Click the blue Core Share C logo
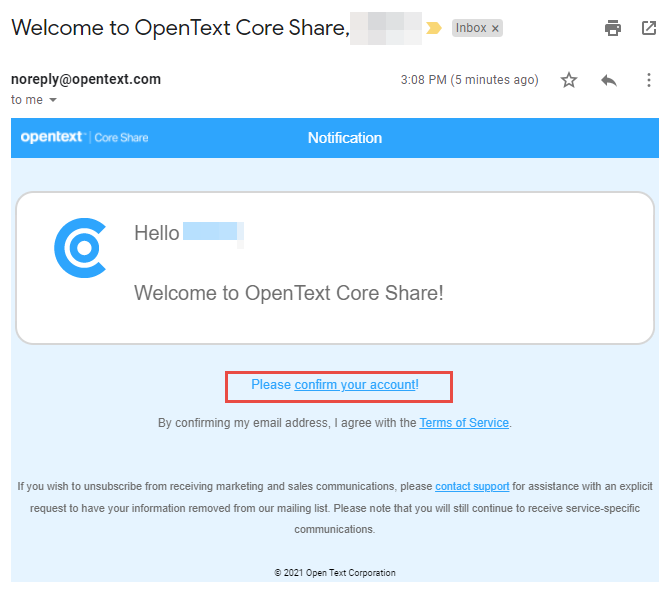Screen dimensions: 660x589 (80, 247)
